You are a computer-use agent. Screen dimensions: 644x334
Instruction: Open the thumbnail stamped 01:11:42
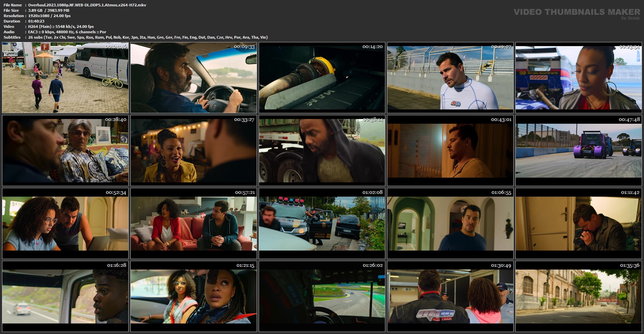click(578, 223)
